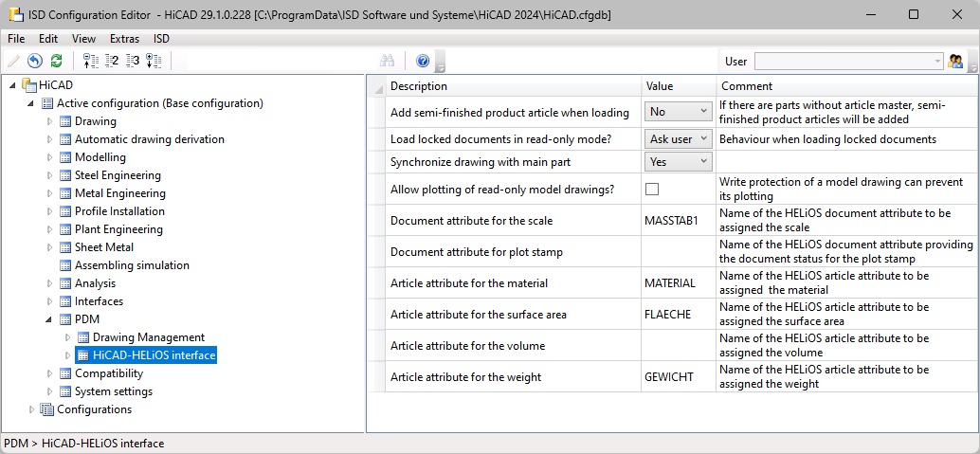The image size is (980, 454).
Task: Toggle Allow plotting of read-only model drawings checkbox
Action: pyautogui.click(x=652, y=189)
